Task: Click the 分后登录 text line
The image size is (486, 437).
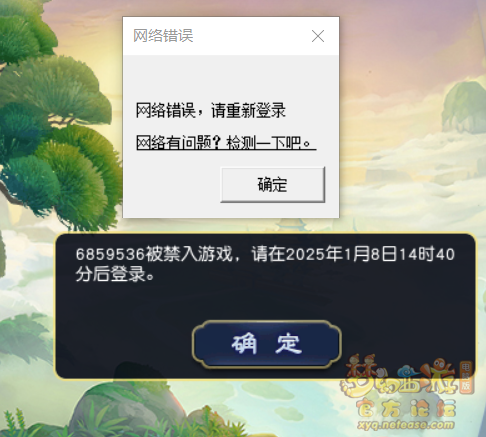Action: 115,274
